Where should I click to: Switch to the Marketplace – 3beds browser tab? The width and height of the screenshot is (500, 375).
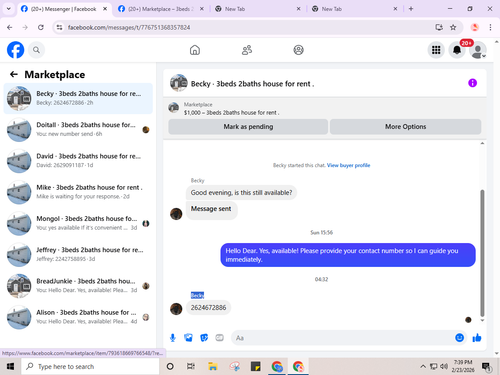(161, 9)
